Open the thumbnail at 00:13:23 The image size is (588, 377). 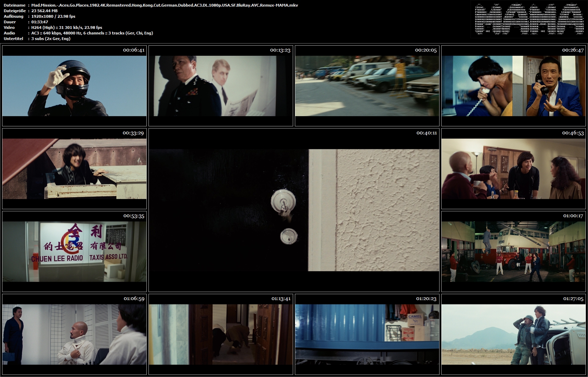(x=221, y=86)
